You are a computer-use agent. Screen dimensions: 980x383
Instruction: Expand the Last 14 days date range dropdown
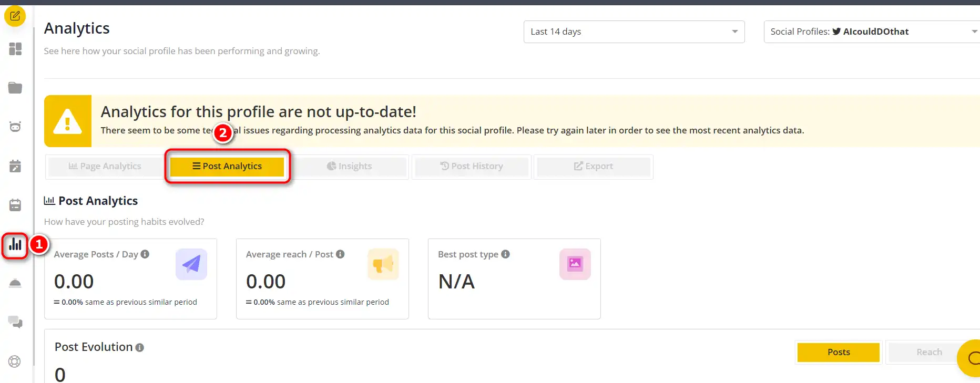(634, 32)
